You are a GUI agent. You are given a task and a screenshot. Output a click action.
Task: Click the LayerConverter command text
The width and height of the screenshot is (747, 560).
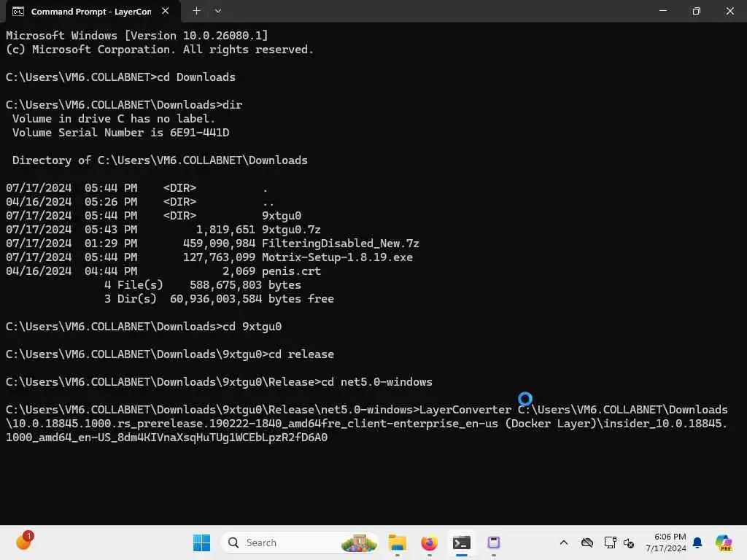[x=465, y=410]
